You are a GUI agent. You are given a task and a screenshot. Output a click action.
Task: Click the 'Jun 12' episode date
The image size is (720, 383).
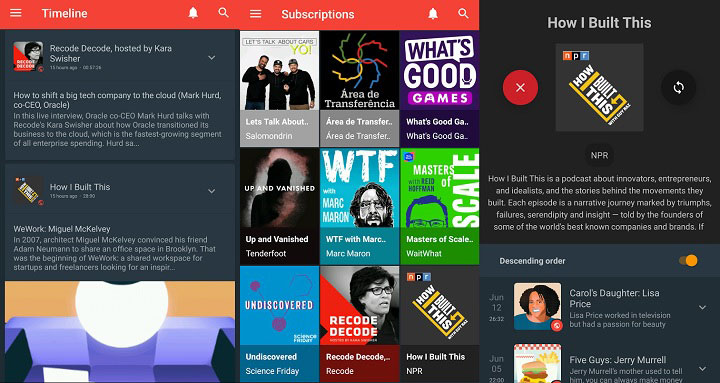tap(496, 302)
